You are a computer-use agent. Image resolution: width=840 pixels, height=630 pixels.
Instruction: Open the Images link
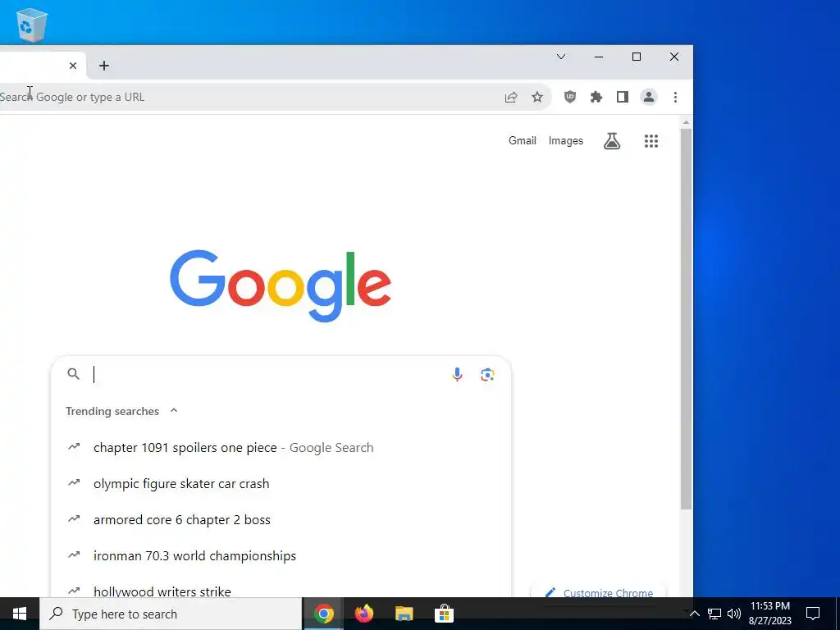click(566, 140)
